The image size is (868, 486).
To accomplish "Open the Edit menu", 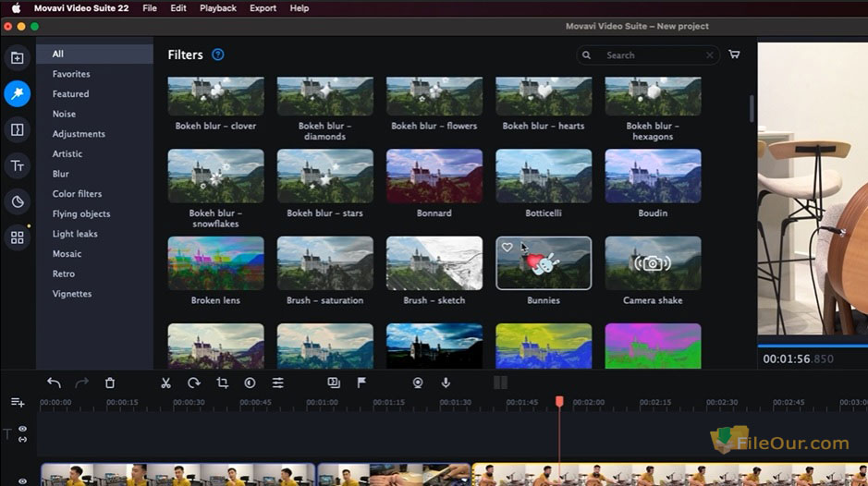I will click(177, 8).
